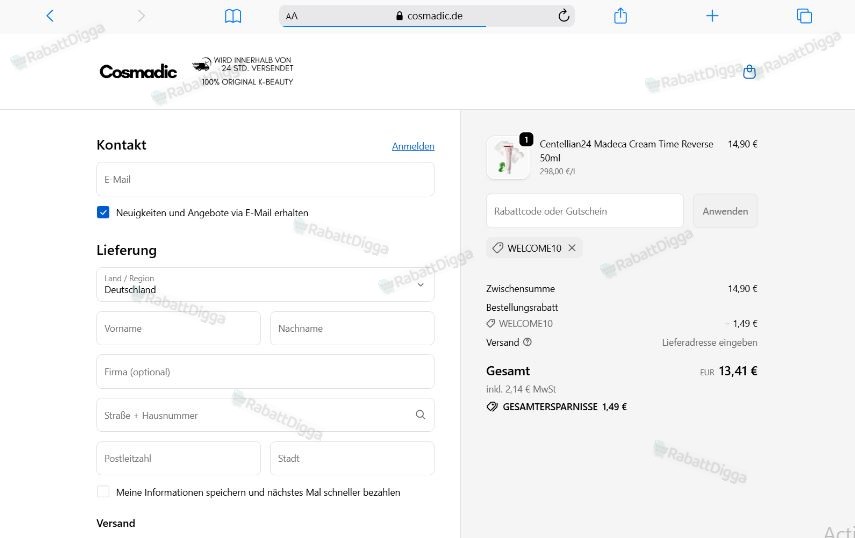Show all tabs overview icon
The width and height of the screenshot is (855, 538).
(804, 16)
